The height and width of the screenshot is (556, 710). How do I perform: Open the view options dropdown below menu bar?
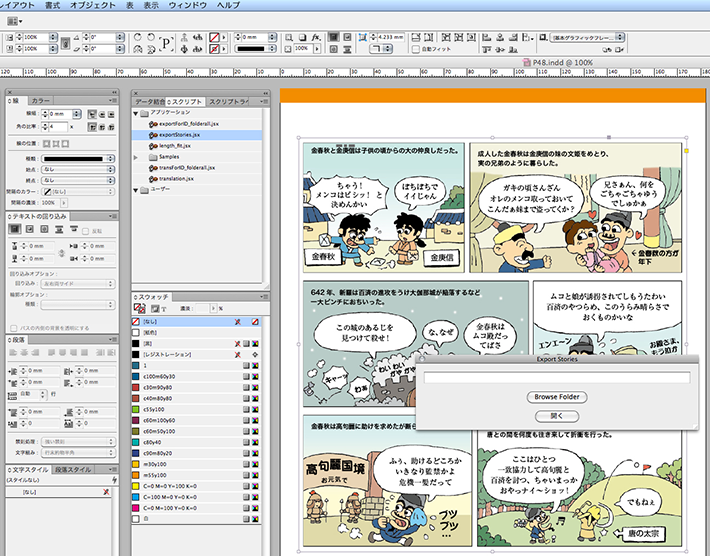point(14,21)
